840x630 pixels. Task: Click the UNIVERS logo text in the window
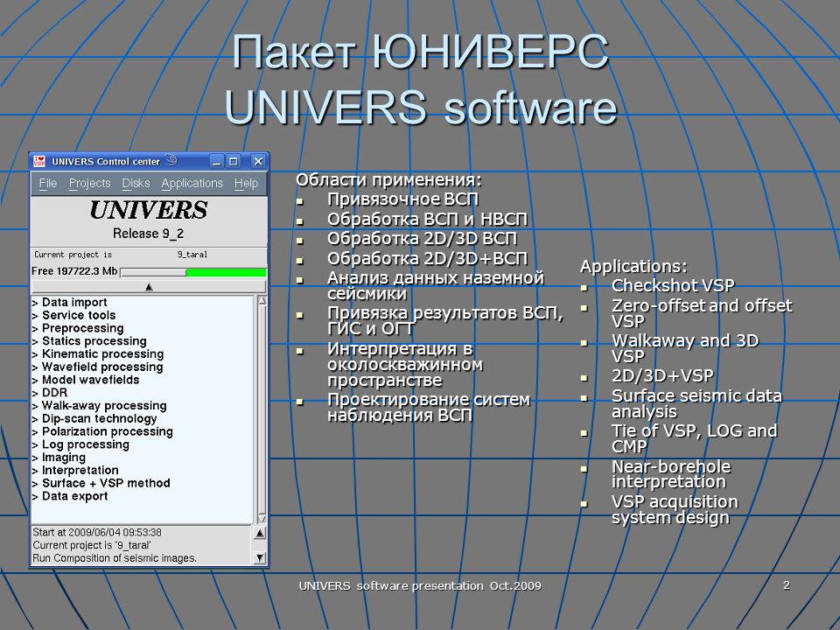tap(149, 210)
